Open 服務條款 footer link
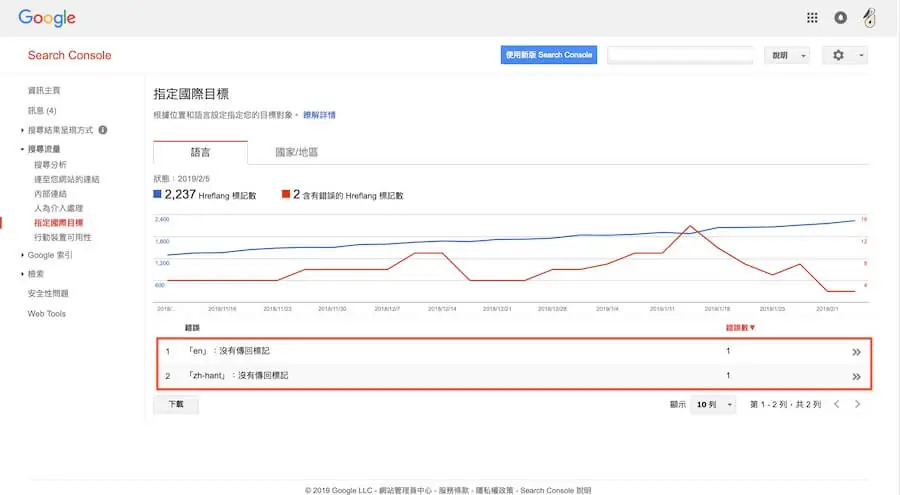 click(x=453, y=490)
